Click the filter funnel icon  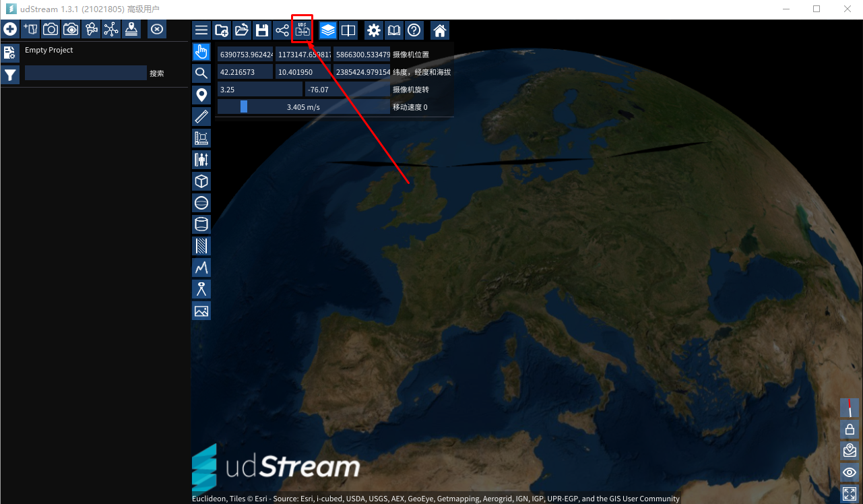[x=10, y=75]
